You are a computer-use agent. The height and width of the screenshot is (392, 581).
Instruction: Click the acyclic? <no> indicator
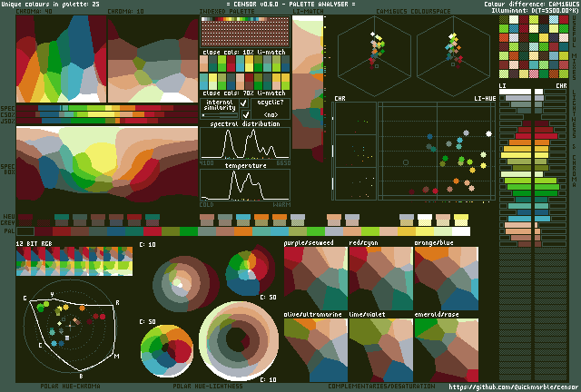271,109
